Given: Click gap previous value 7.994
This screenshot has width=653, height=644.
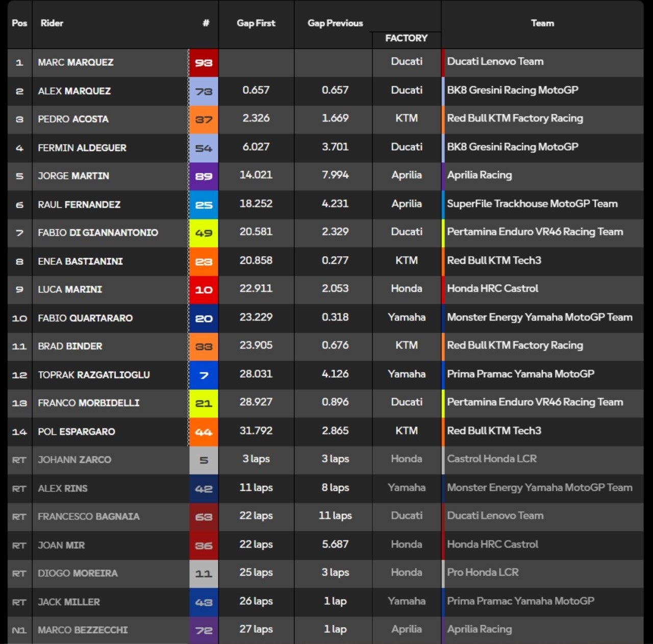Looking at the screenshot, I should 335,175.
